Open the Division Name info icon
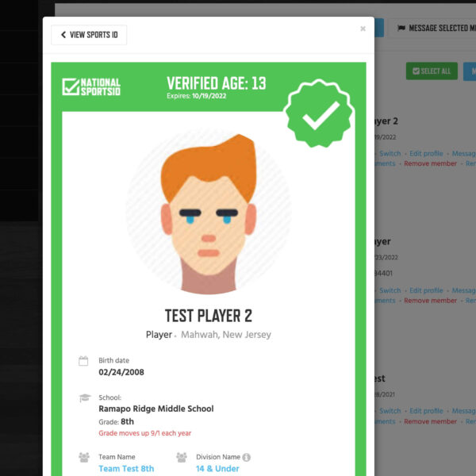 pos(247,457)
